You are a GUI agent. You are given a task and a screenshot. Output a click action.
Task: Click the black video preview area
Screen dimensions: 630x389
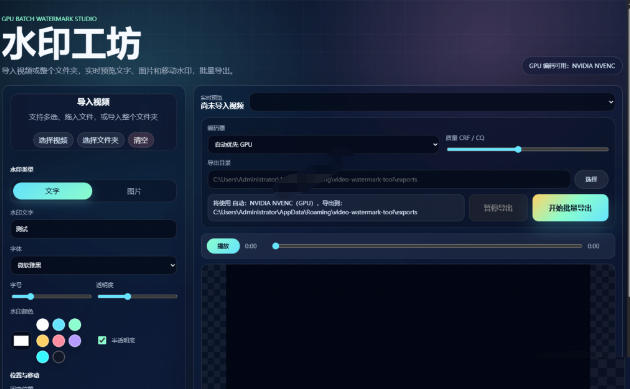408,326
